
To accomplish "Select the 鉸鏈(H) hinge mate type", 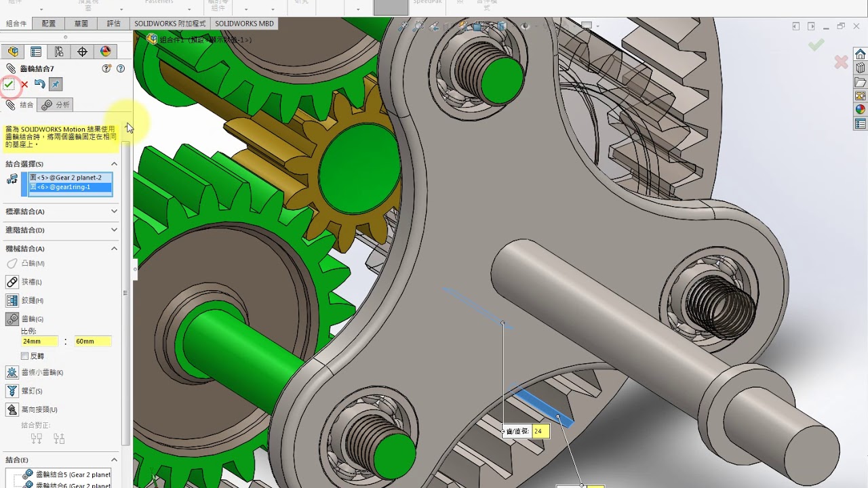I will pos(24,300).
